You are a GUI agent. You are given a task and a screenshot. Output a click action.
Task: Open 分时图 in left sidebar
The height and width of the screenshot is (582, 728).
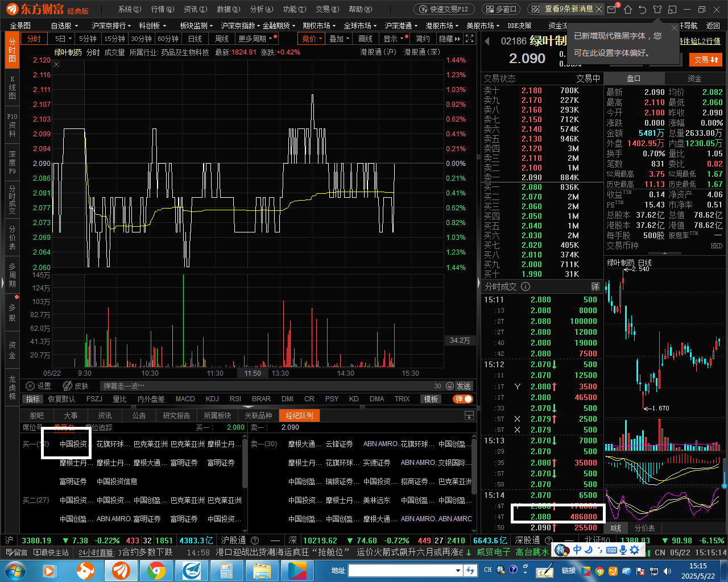pyautogui.click(x=13, y=50)
